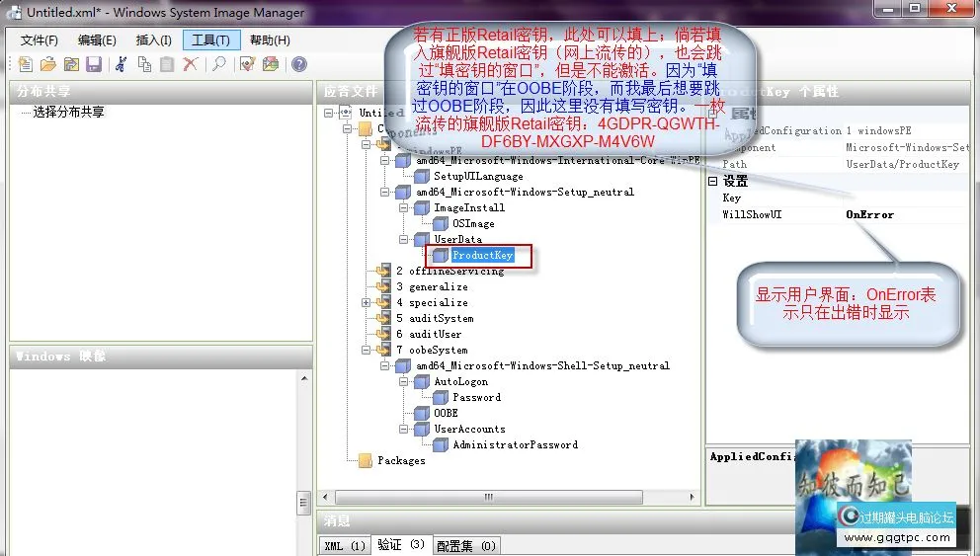Click the Path property row UserData/ProductKey

pos(839,164)
